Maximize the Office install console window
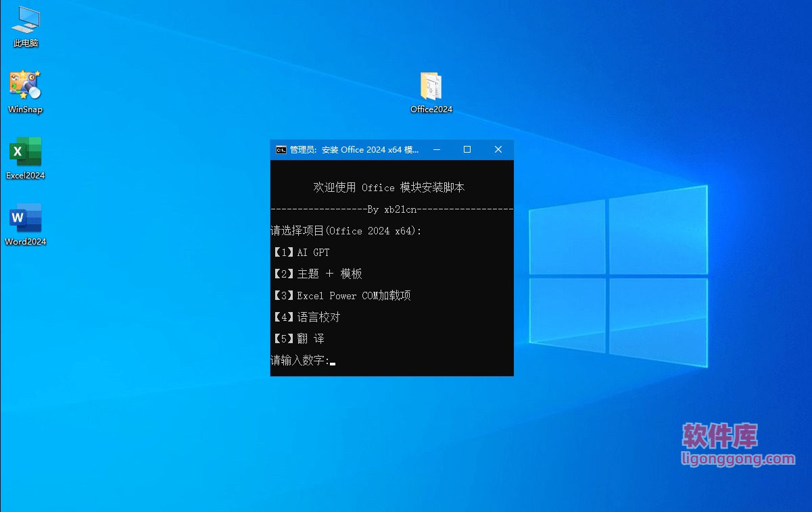This screenshot has height=512, width=812. click(467, 149)
